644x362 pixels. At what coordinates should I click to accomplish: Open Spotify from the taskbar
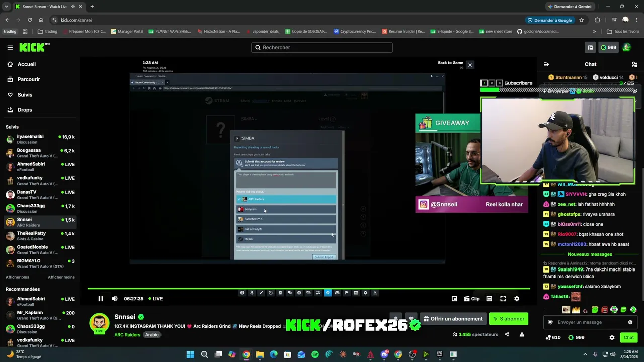[x=315, y=354]
